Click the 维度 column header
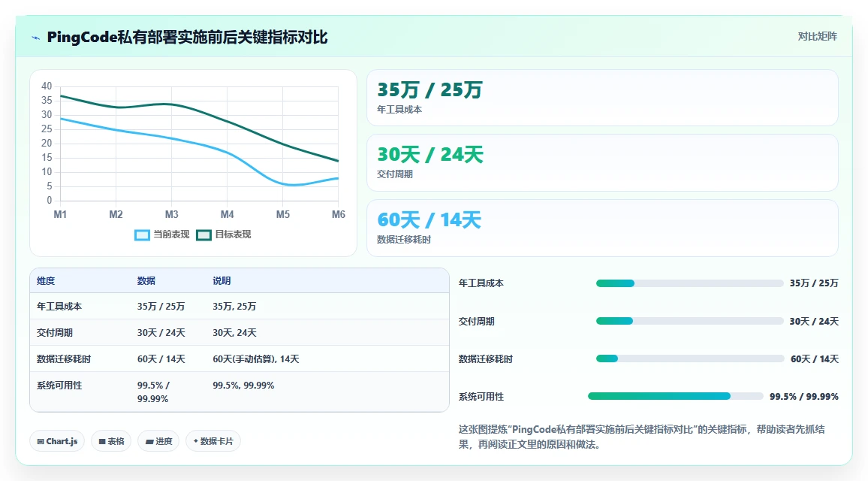Viewport: 868px width, 481px height. click(46, 281)
